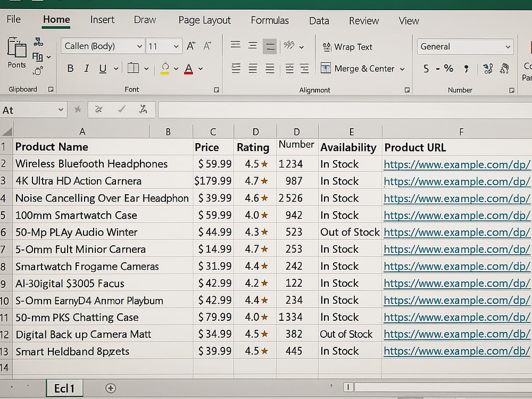The height and width of the screenshot is (399, 532).
Task: Switch to the Insert tab
Action: [102, 20]
